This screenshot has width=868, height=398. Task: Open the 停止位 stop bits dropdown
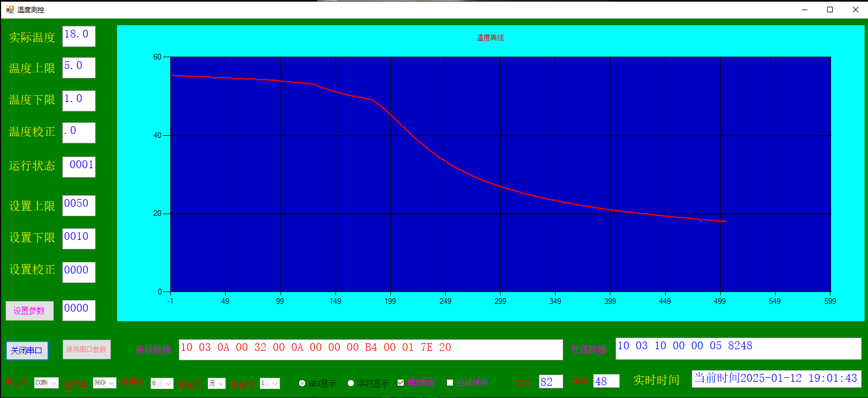click(269, 383)
